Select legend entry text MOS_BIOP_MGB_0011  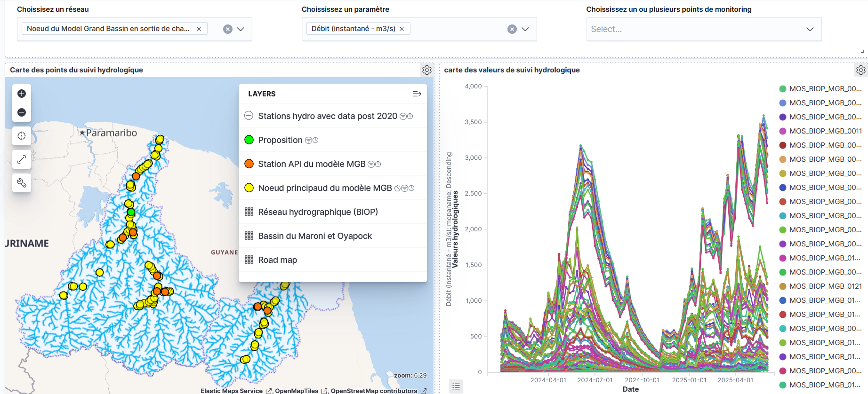click(826, 131)
